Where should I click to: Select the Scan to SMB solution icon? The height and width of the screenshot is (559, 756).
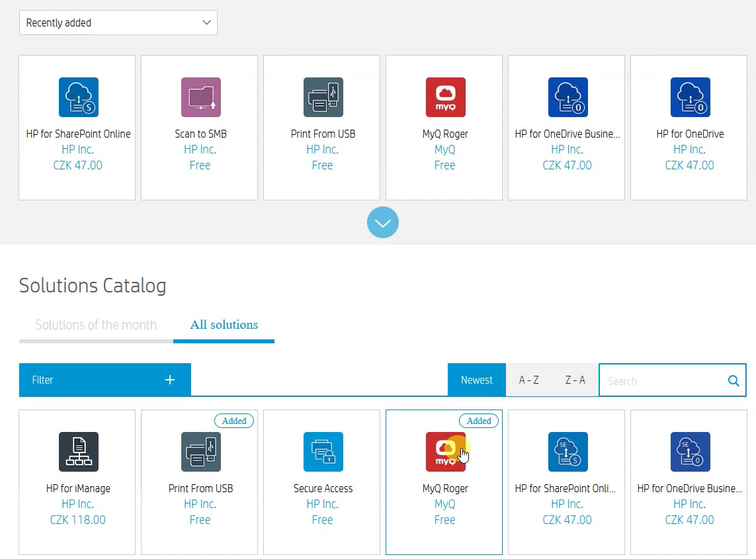click(199, 97)
